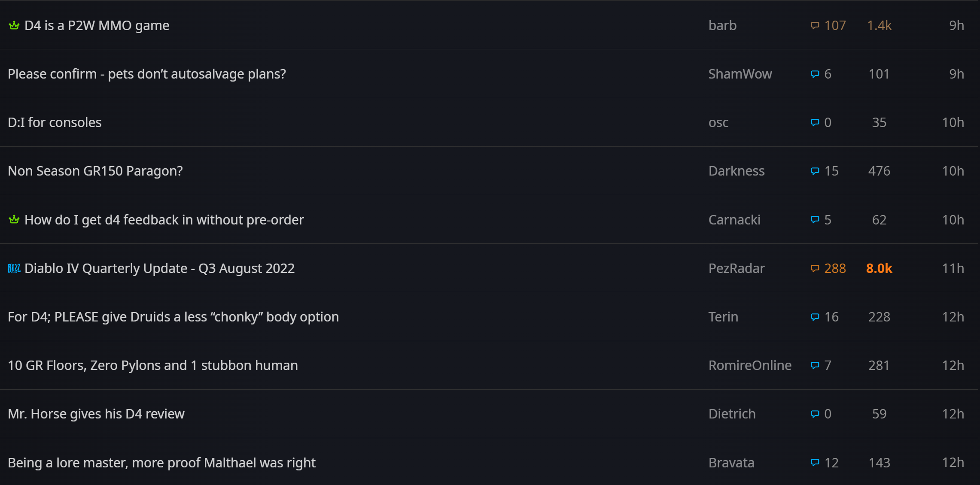Click reply bubble icon on Terin's topic
980x485 pixels.
pyautogui.click(x=815, y=317)
